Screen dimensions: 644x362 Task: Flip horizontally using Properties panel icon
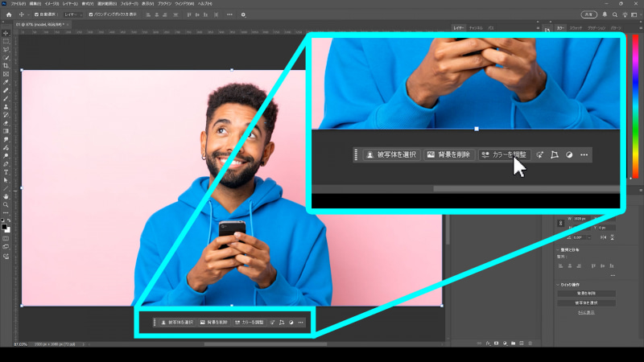[x=603, y=237]
